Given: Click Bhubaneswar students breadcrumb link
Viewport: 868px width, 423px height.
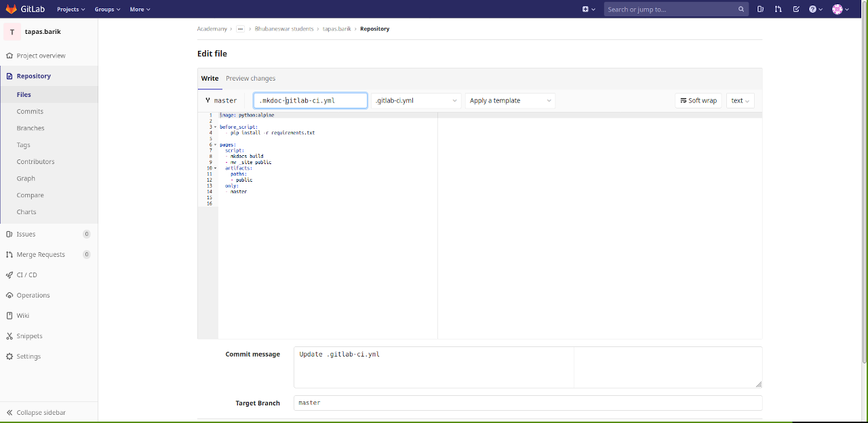Looking at the screenshot, I should pyautogui.click(x=284, y=29).
